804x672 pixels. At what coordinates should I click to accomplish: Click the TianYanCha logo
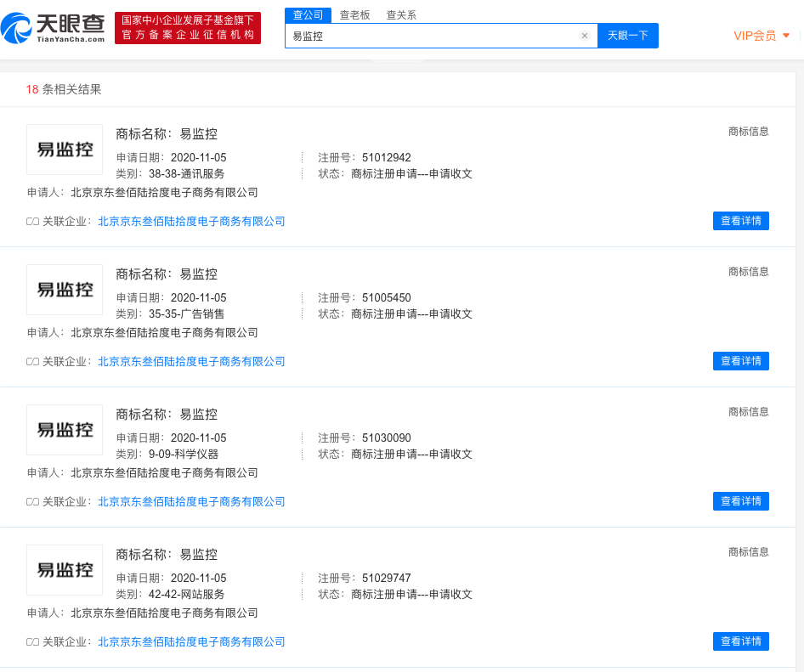click(x=53, y=28)
